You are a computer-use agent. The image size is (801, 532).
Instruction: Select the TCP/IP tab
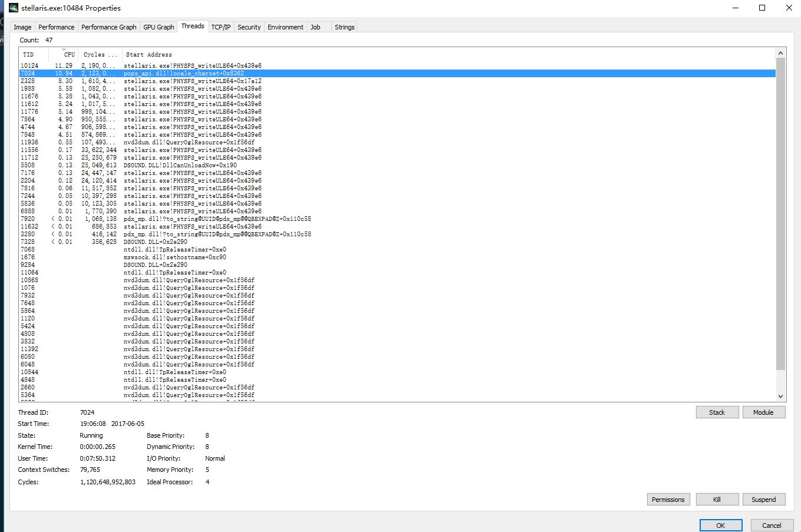click(221, 27)
